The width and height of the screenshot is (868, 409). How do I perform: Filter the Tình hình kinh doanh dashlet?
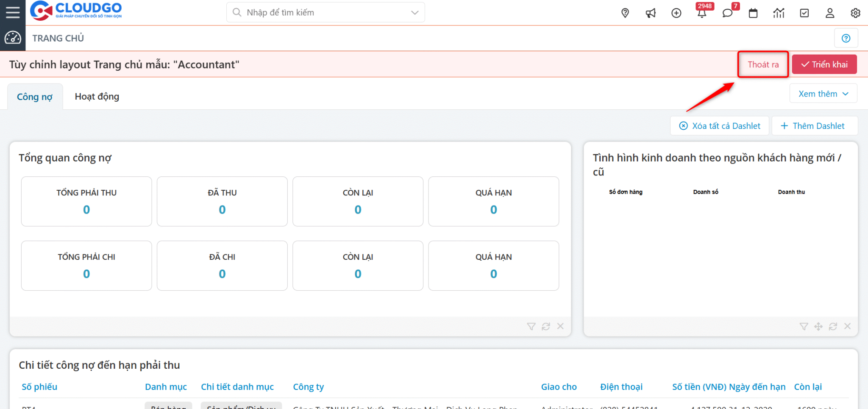804,326
